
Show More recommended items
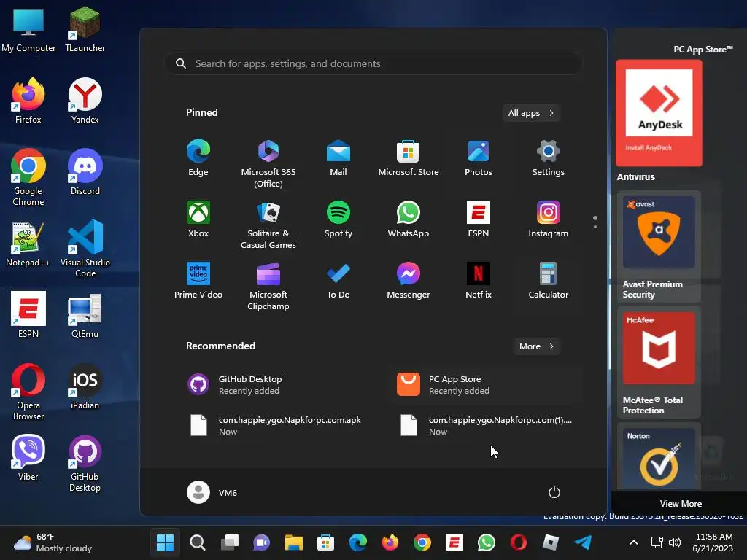tap(537, 346)
